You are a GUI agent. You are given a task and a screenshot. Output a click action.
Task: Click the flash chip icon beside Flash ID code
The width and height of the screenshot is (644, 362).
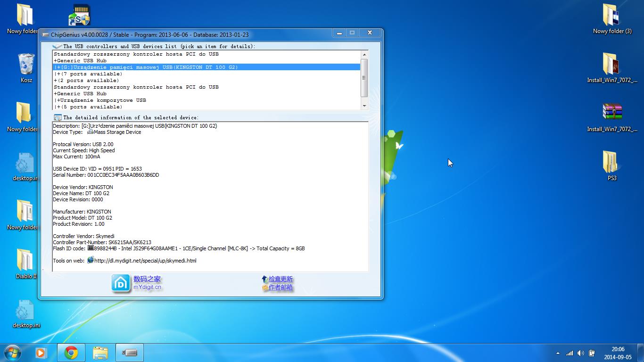91,248
